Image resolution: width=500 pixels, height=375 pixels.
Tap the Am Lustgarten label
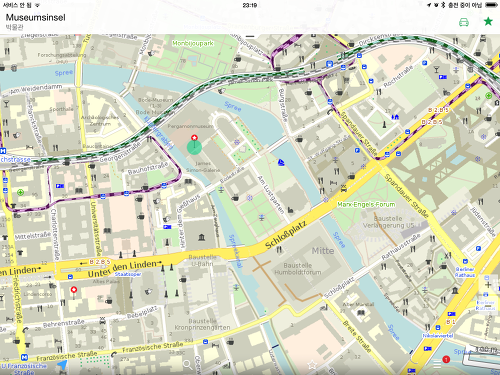coord(271,195)
